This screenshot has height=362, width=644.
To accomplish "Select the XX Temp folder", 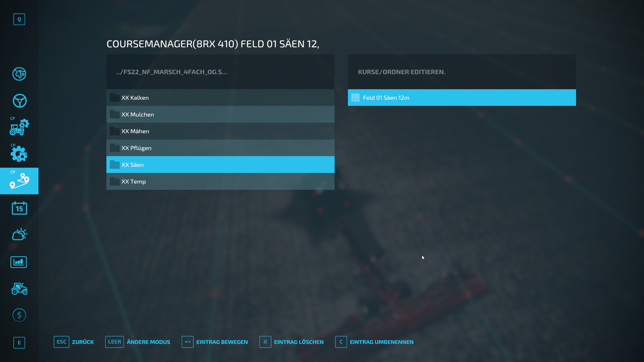I will tap(220, 182).
